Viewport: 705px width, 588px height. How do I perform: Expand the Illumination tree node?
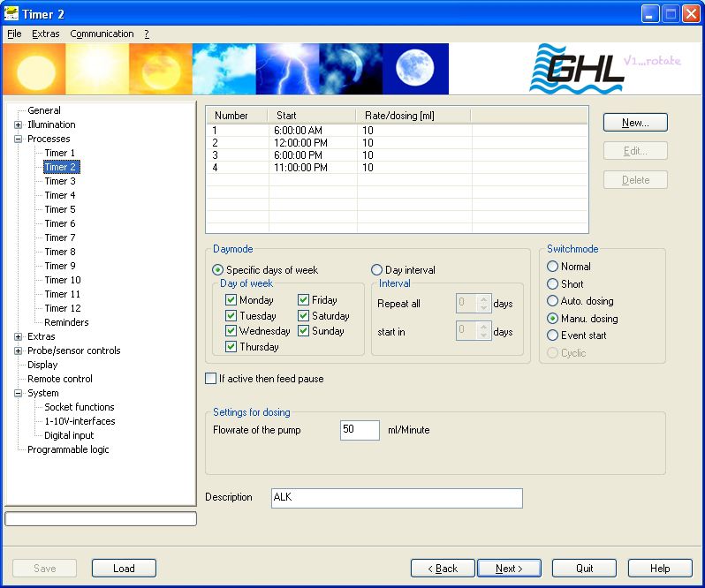[x=19, y=124]
